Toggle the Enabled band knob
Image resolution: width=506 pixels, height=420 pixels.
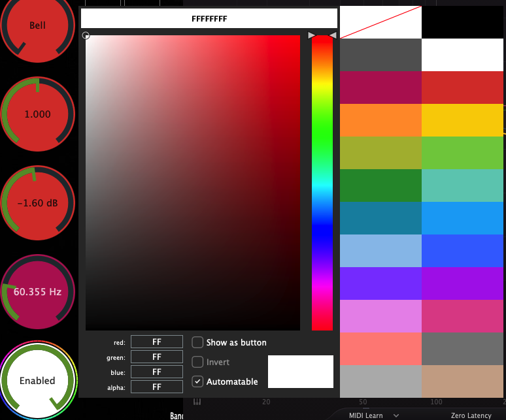click(37, 380)
